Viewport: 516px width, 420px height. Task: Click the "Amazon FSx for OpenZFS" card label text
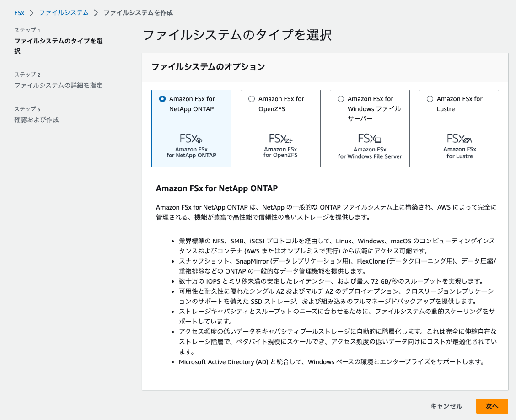pyautogui.click(x=281, y=104)
